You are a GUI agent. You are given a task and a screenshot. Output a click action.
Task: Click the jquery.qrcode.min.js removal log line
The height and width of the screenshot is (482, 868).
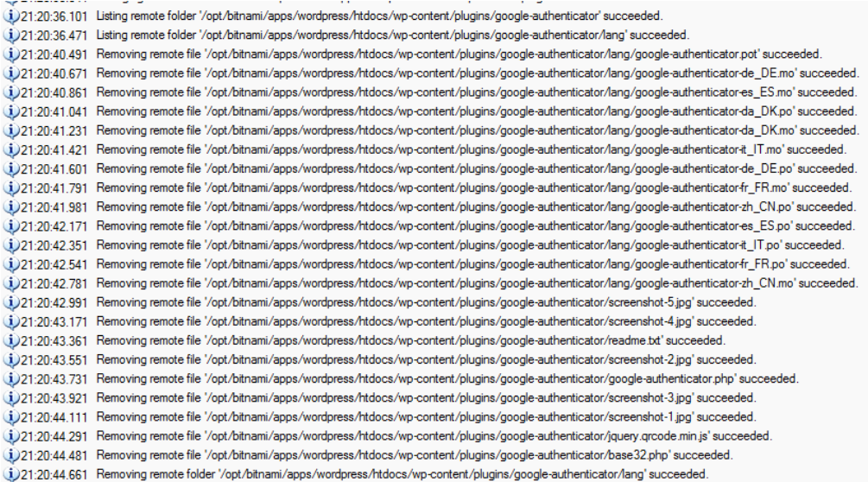pos(388,436)
